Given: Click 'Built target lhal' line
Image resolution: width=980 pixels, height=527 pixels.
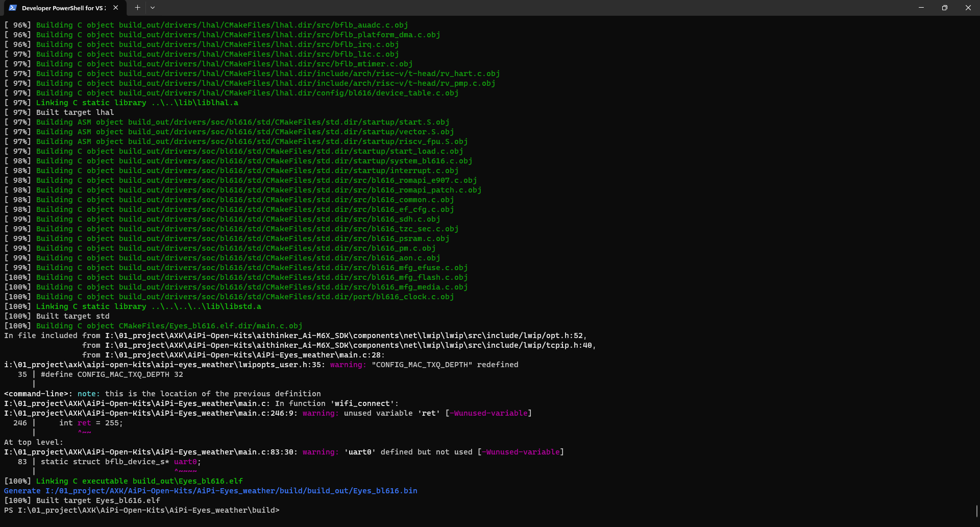Looking at the screenshot, I should tap(59, 112).
